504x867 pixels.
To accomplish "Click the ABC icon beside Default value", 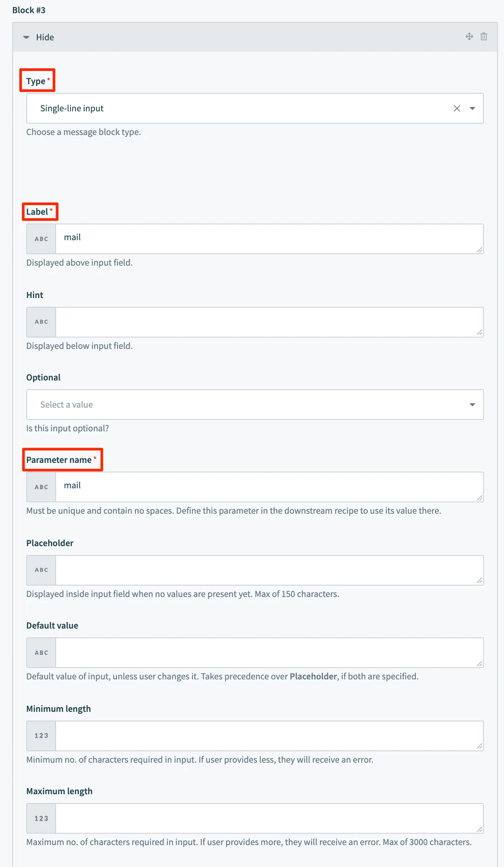I will pos(41,653).
